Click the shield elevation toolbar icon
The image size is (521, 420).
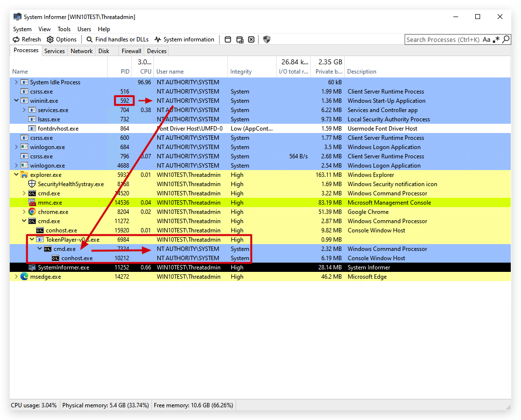click(x=267, y=39)
